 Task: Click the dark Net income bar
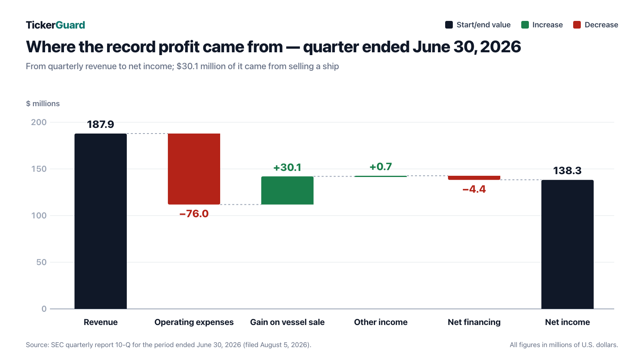tap(568, 244)
